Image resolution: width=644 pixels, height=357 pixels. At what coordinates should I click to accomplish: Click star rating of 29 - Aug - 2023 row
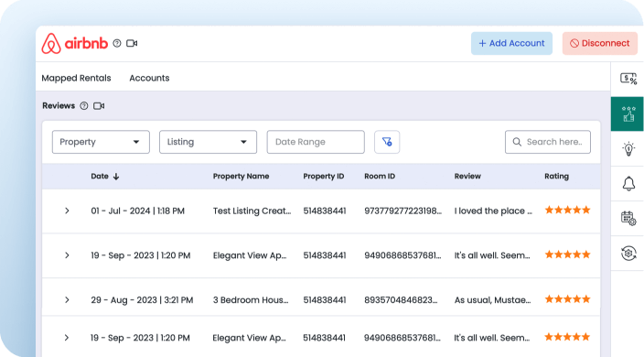pos(567,299)
